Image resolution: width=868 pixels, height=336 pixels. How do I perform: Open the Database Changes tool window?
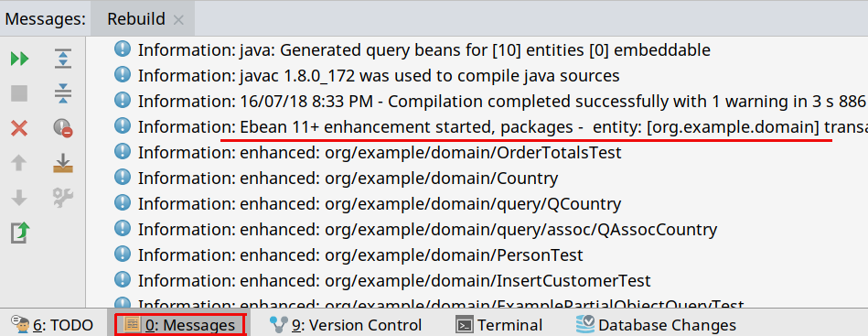tap(656, 325)
